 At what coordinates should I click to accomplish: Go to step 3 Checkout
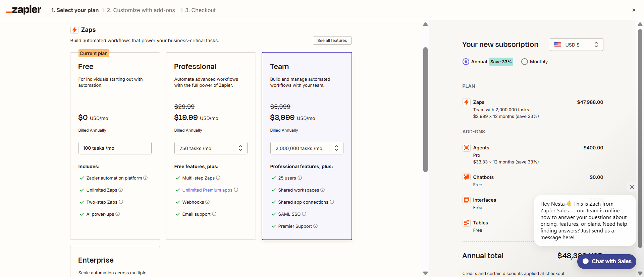[x=200, y=10]
